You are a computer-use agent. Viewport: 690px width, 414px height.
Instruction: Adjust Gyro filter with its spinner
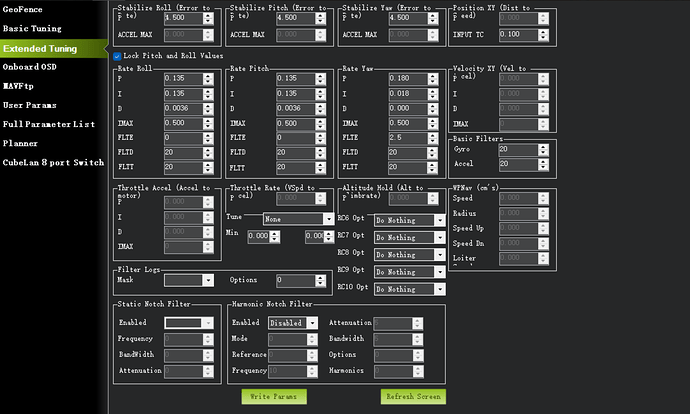pyautogui.click(x=543, y=150)
